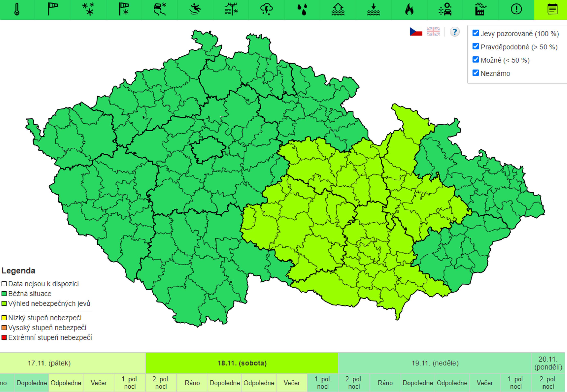Select the 18.11. (sobota) day header
The width and height of the screenshot is (567, 392).
point(242,363)
